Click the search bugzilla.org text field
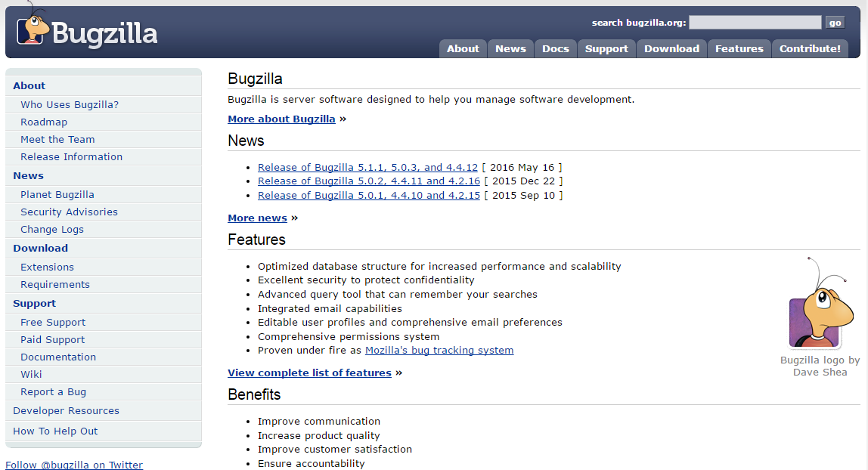The height and width of the screenshot is (470, 868). point(755,23)
